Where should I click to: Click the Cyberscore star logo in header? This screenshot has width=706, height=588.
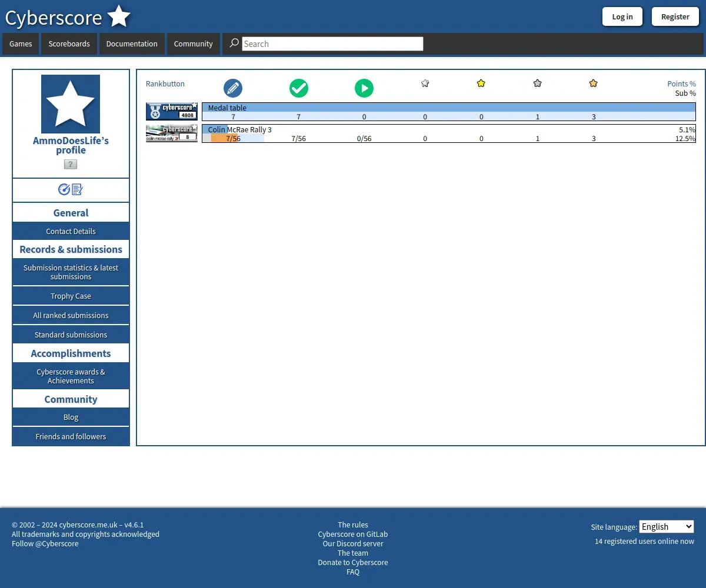pos(119,16)
